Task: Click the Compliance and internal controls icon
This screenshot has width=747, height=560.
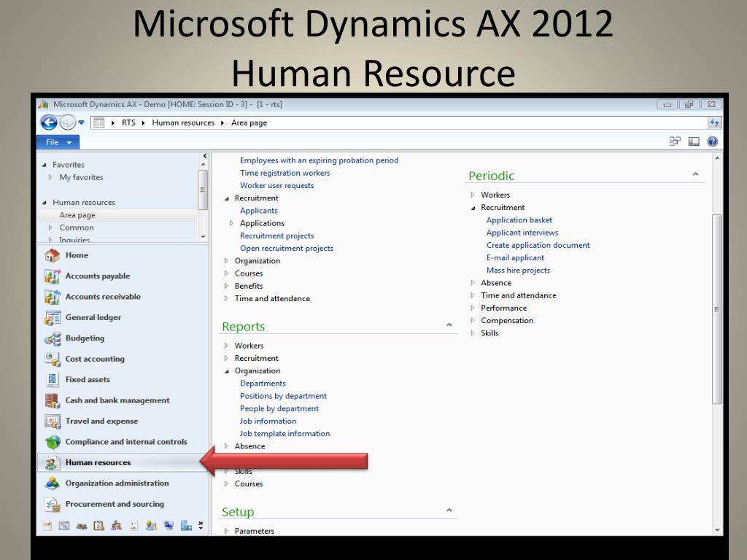Action: point(52,442)
